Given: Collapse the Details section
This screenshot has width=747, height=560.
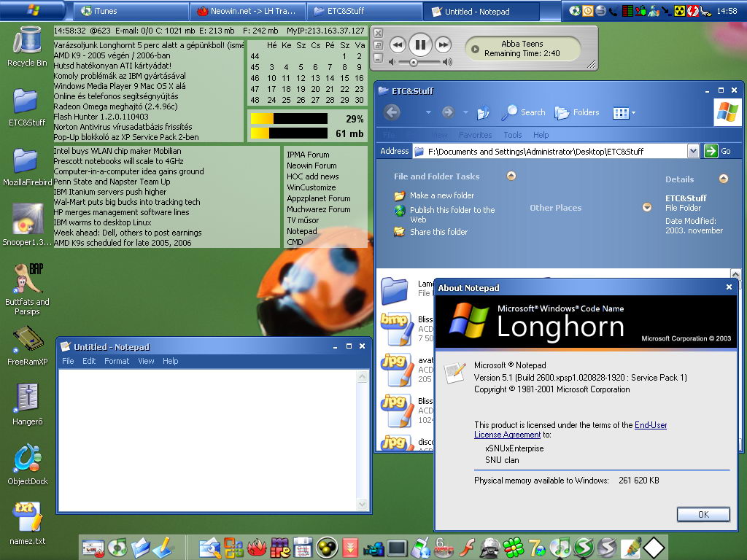Looking at the screenshot, I should tap(723, 179).
